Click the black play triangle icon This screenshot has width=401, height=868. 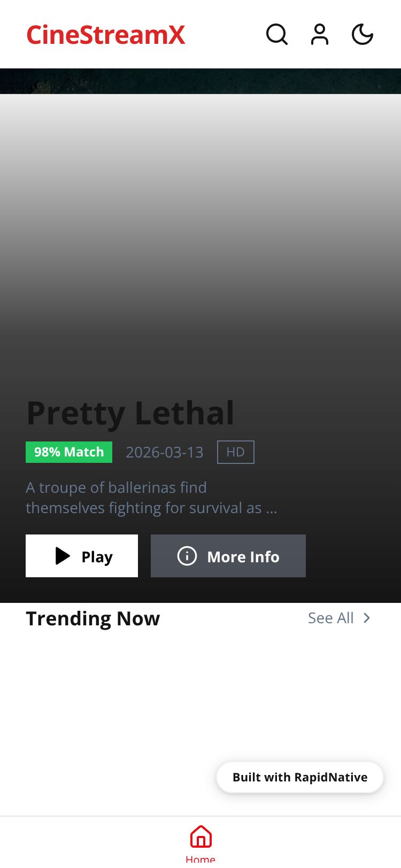click(63, 556)
